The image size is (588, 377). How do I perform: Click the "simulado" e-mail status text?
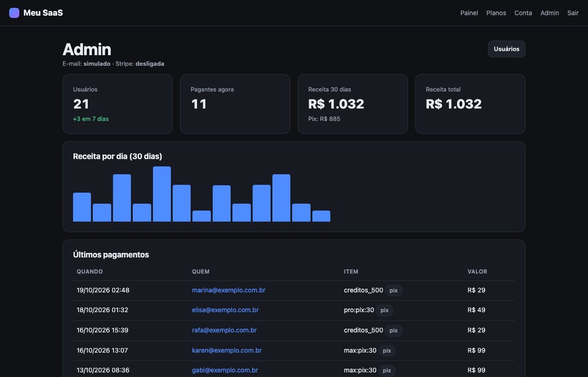[97, 64]
